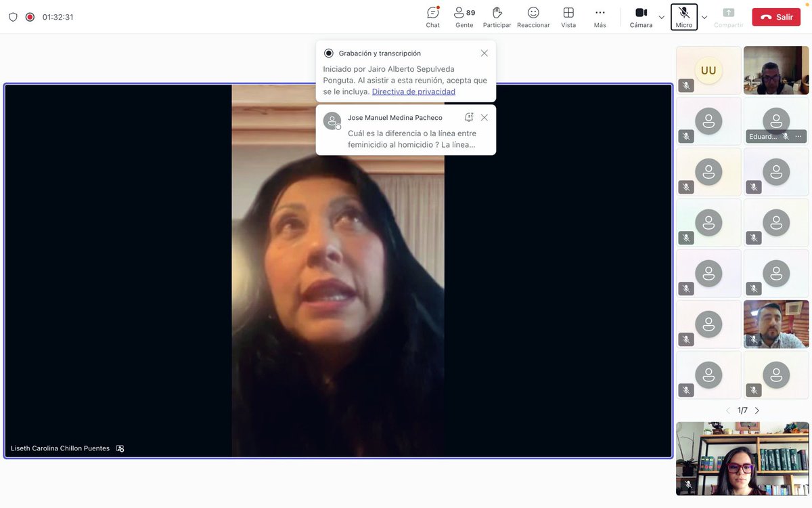
Task: Go to next participants page
Action: coord(757,410)
